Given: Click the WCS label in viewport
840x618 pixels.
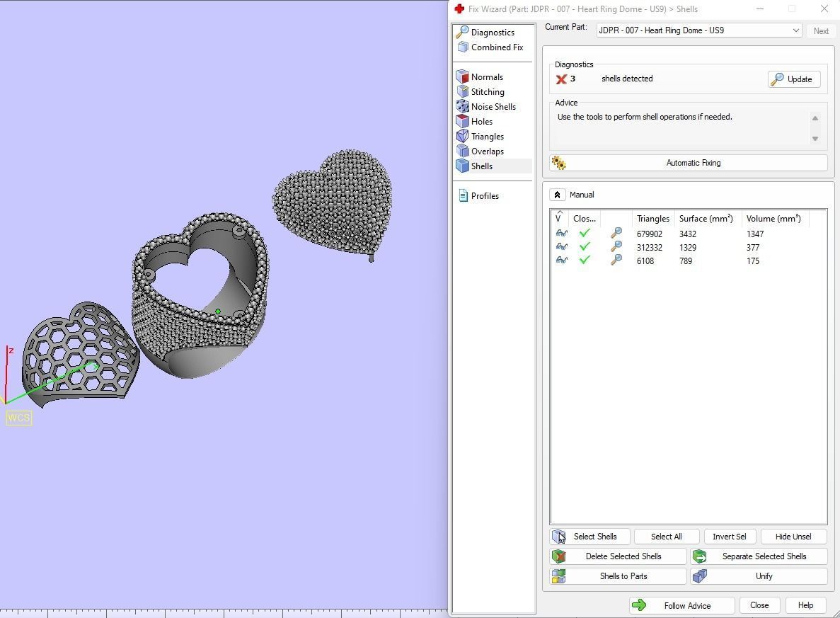Looking at the screenshot, I should point(18,418).
